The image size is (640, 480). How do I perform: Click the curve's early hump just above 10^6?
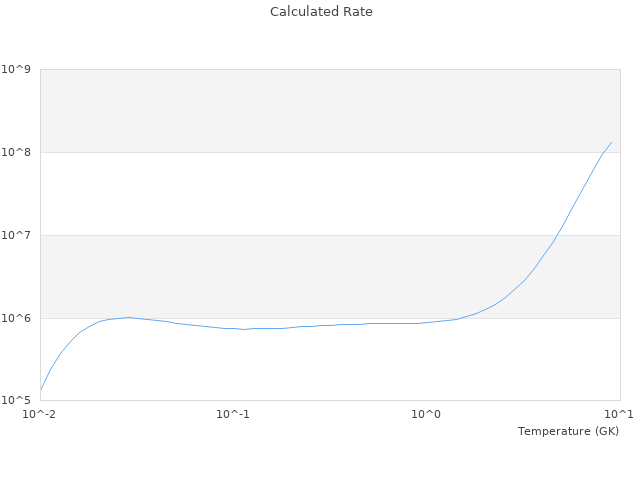[127, 317]
